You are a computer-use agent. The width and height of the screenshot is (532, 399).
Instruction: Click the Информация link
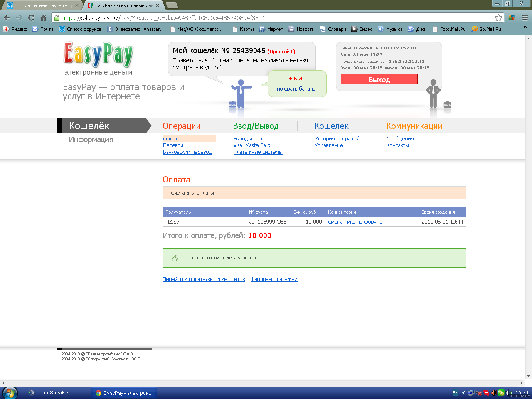tap(91, 140)
